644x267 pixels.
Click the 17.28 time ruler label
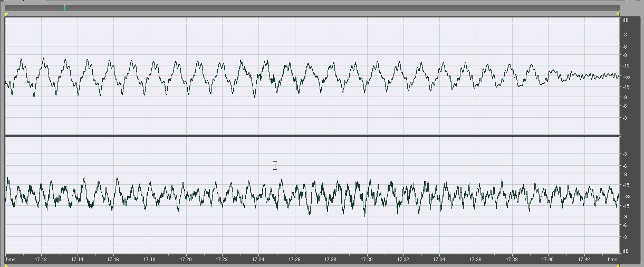(331, 260)
